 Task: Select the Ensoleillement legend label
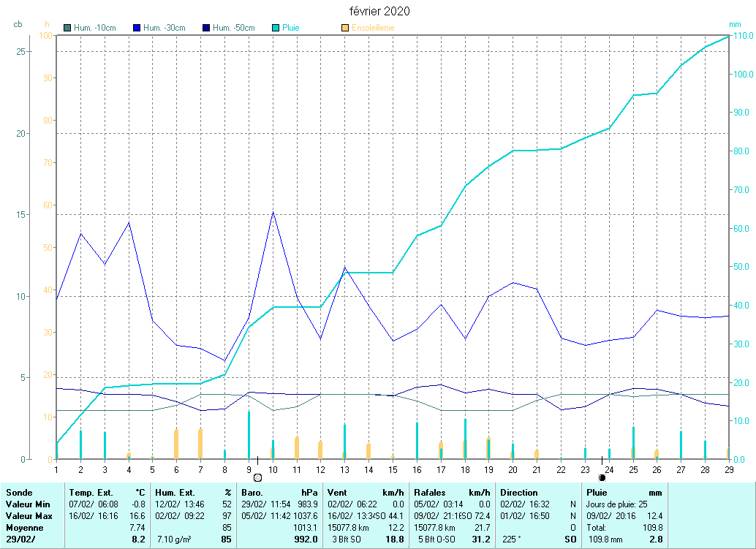coord(373,28)
